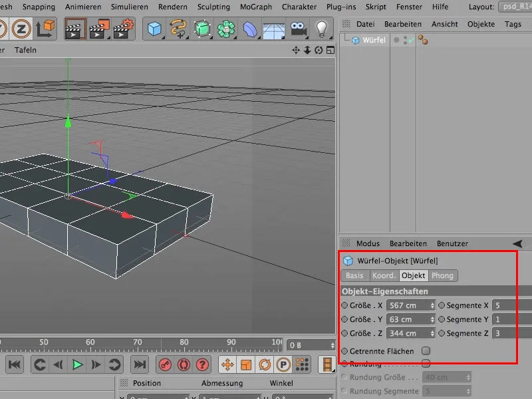
Task: Click the record active objects key icon
Action: click(x=165, y=364)
